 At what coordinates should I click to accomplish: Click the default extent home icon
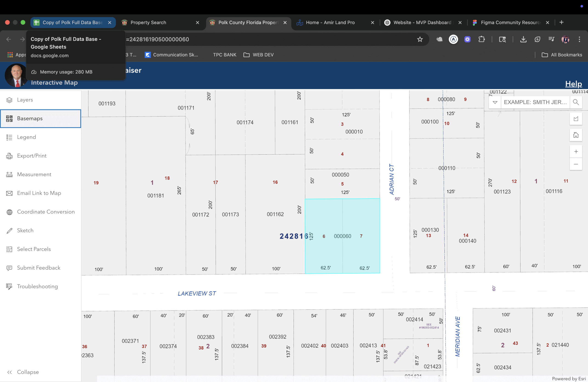click(x=576, y=135)
